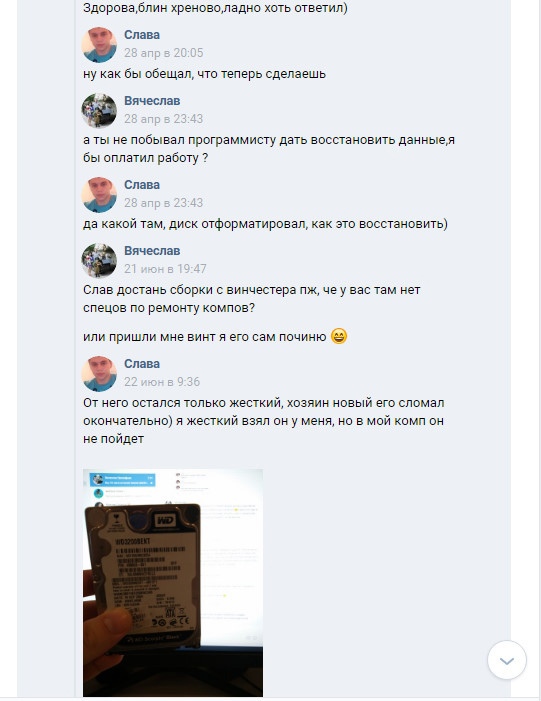
Task: Open Слава's name link above 'От него остался'
Action: point(142,363)
